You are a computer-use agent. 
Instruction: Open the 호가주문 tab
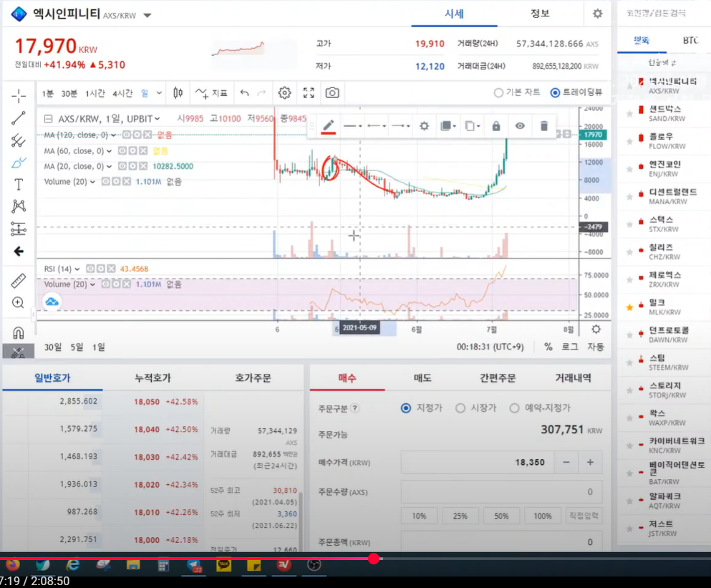[253, 378]
